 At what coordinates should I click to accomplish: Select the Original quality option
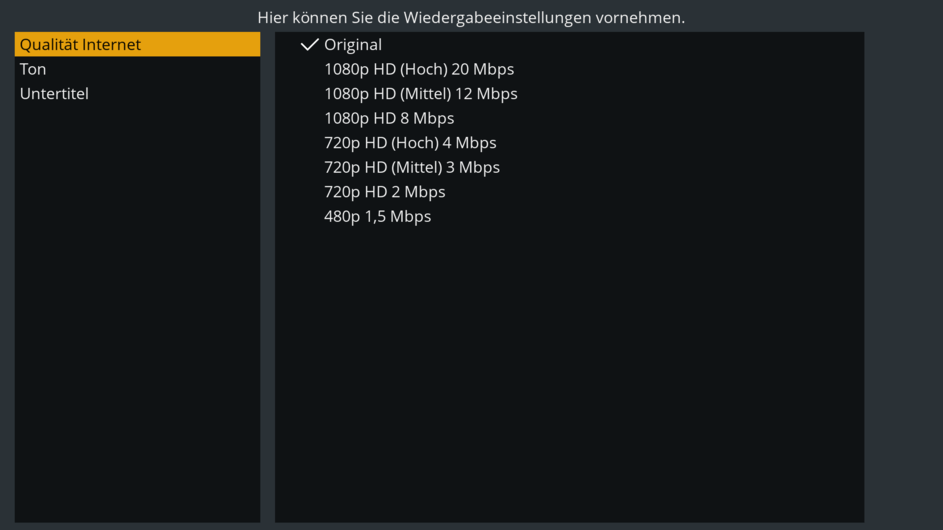click(353, 45)
